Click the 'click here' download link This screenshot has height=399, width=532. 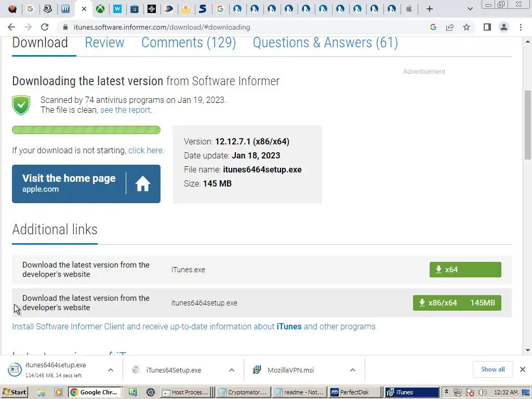point(145,150)
